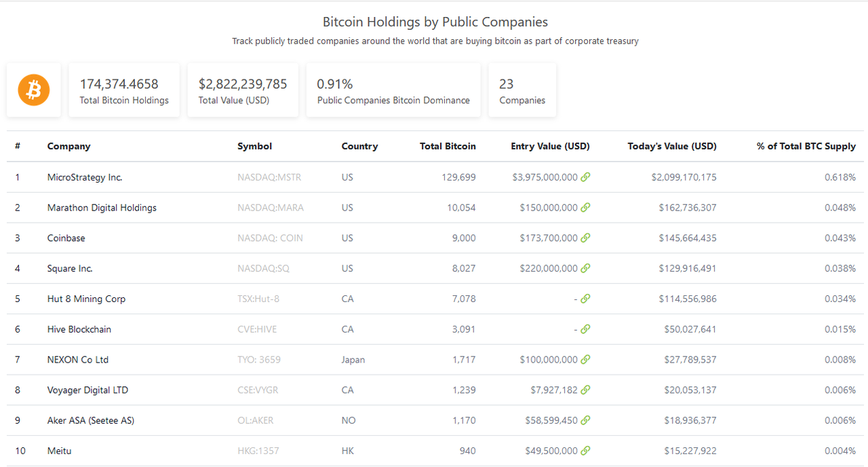Open Voyager Digital LTD source link icon

[x=585, y=390]
